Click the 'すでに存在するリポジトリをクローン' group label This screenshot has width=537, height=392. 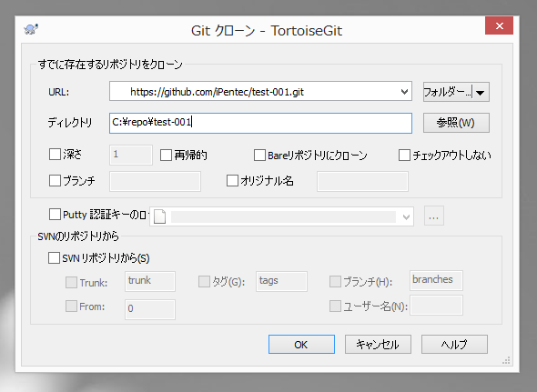click(110, 65)
